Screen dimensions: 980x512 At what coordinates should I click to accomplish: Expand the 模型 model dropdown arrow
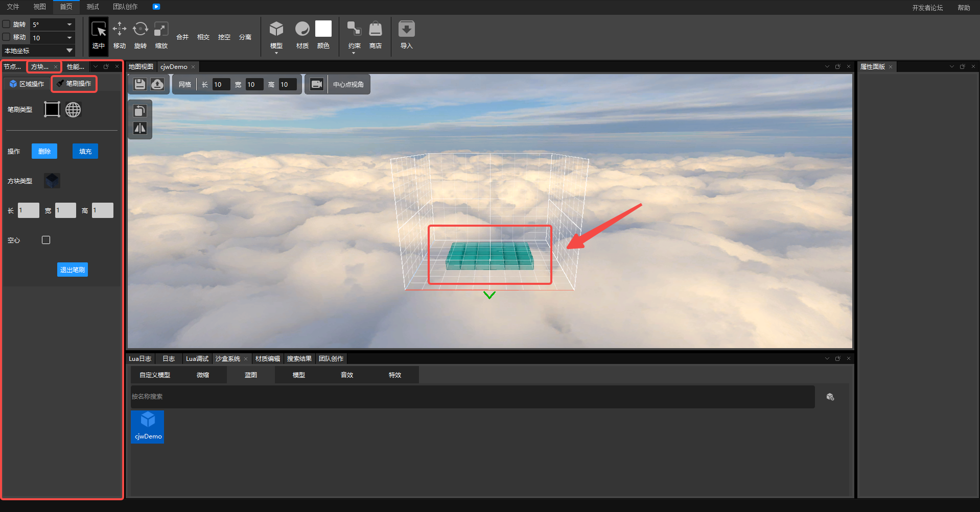click(x=276, y=53)
